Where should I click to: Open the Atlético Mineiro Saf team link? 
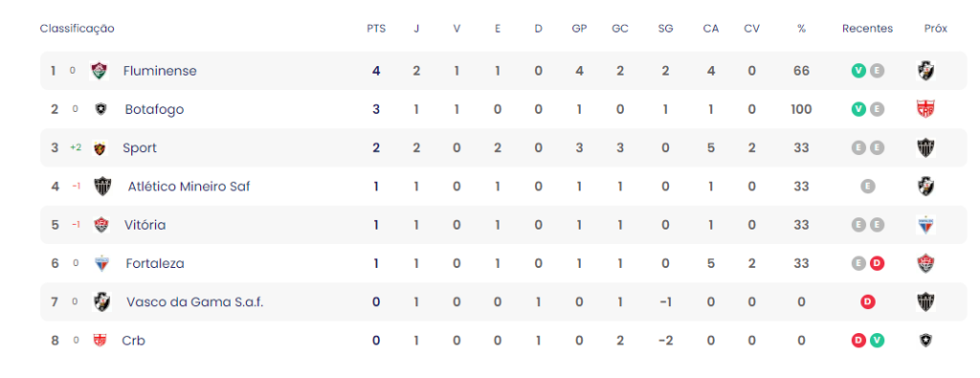point(189,187)
